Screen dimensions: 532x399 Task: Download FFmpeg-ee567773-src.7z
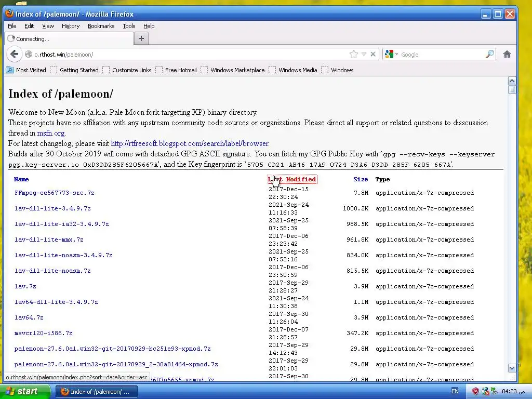tap(54, 193)
